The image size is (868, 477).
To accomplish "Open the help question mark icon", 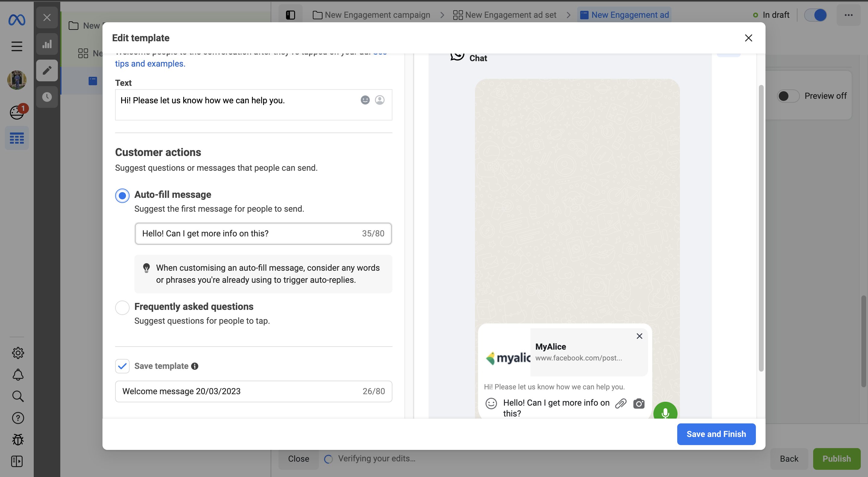I will tap(18, 418).
